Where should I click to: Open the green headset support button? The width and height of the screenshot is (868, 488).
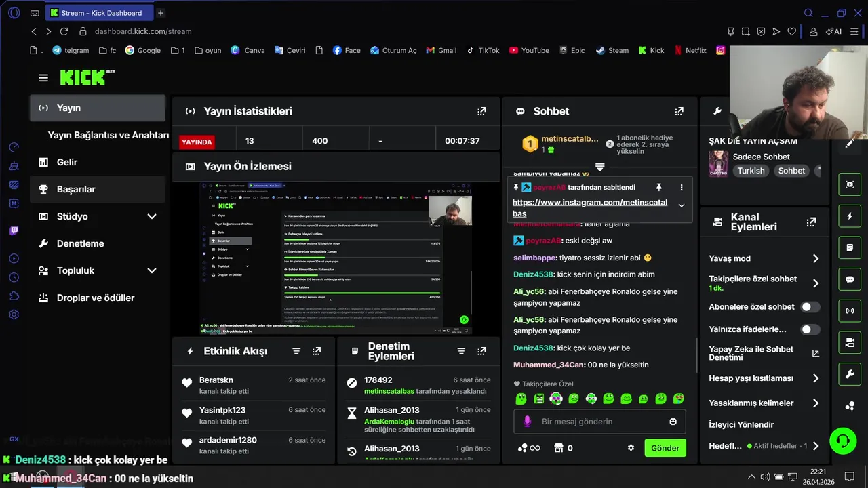click(x=843, y=441)
